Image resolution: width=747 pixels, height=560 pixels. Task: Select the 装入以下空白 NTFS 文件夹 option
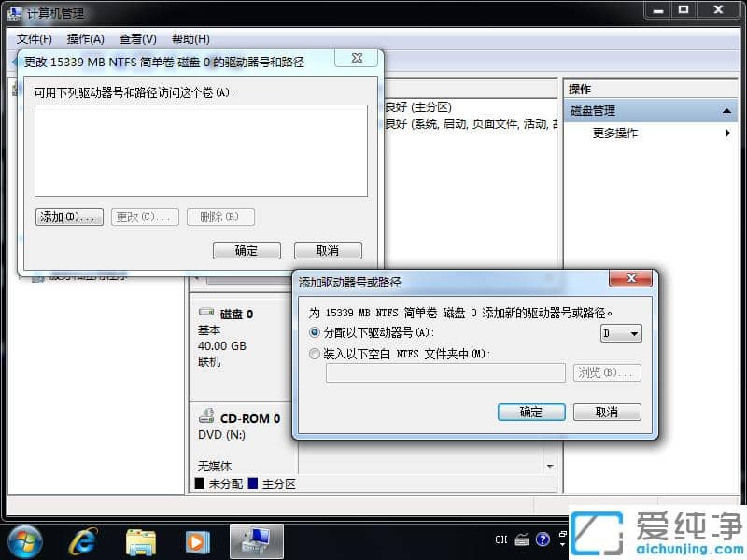coord(315,352)
